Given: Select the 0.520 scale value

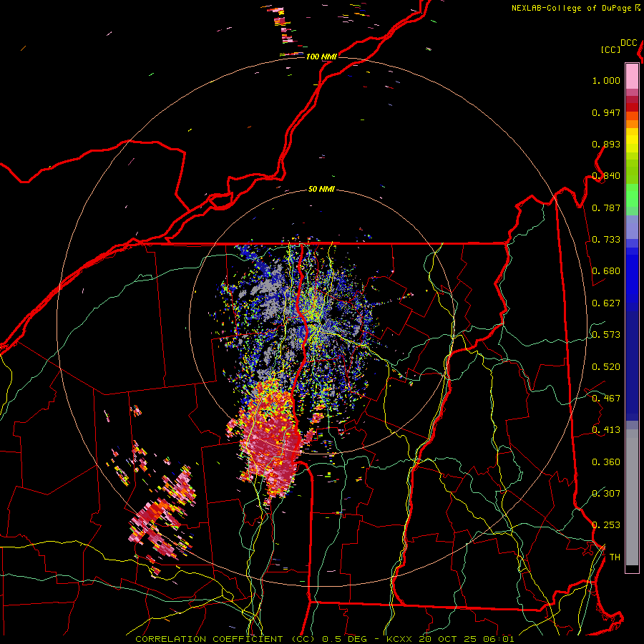Looking at the screenshot, I should point(606,367).
